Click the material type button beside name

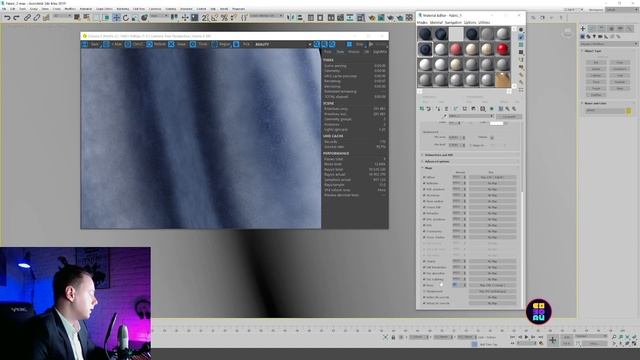509,116
